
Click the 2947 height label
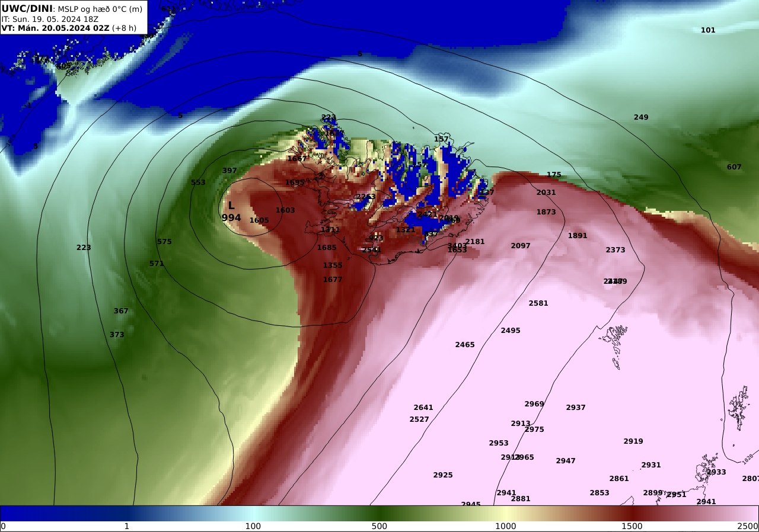[566, 461]
